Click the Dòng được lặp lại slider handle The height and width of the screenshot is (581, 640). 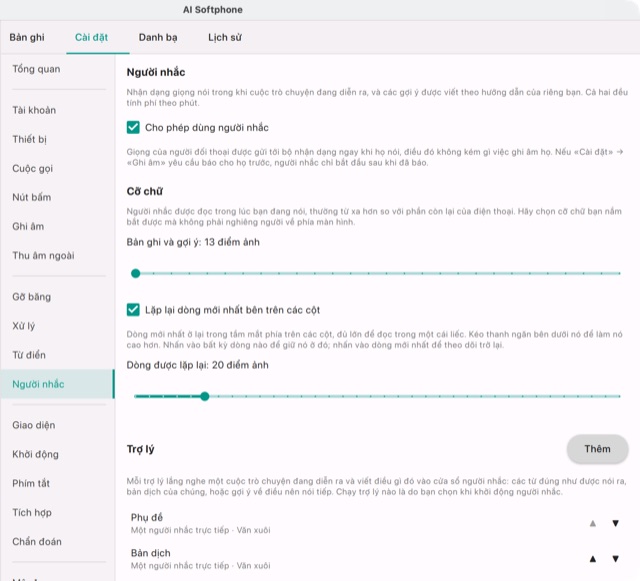[x=205, y=396]
